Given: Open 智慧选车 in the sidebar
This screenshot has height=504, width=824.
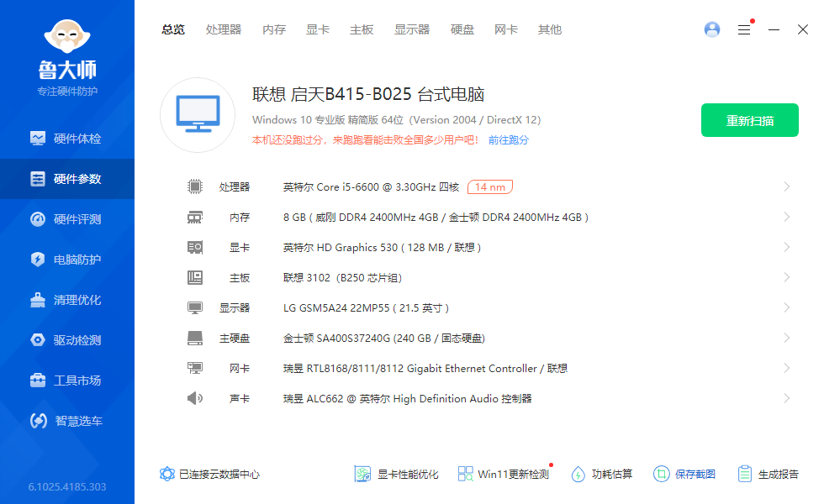Looking at the screenshot, I should [x=66, y=421].
